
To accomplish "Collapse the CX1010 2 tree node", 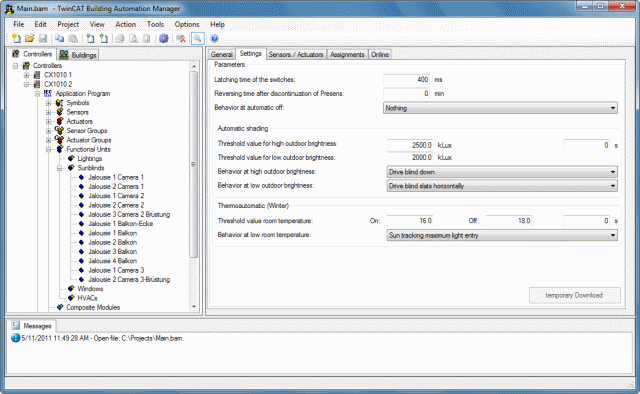I will (x=27, y=84).
